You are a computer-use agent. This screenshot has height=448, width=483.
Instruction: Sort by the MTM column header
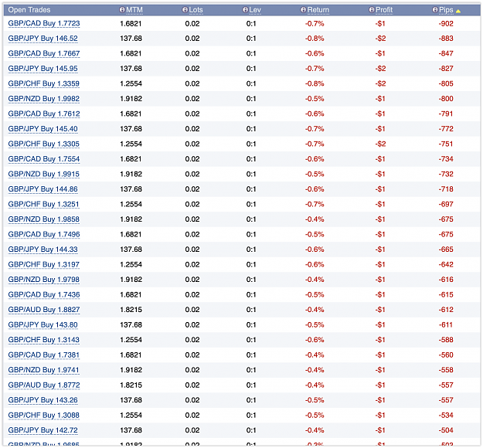[134, 10]
